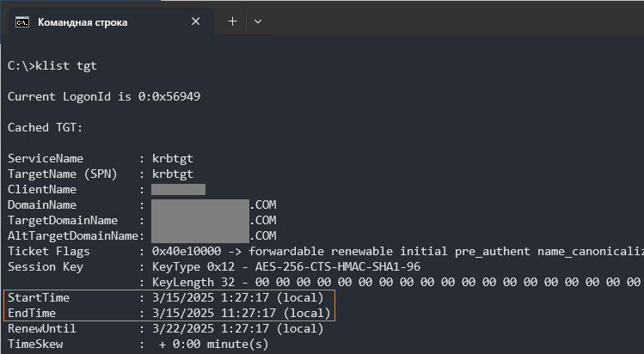Expand the terminal profiles dropdown

258,21
